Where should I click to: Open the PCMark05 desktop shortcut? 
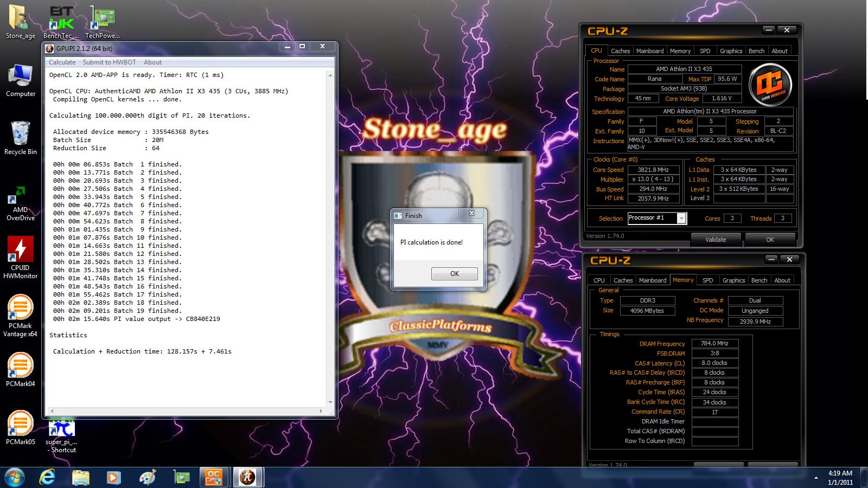coord(20,427)
